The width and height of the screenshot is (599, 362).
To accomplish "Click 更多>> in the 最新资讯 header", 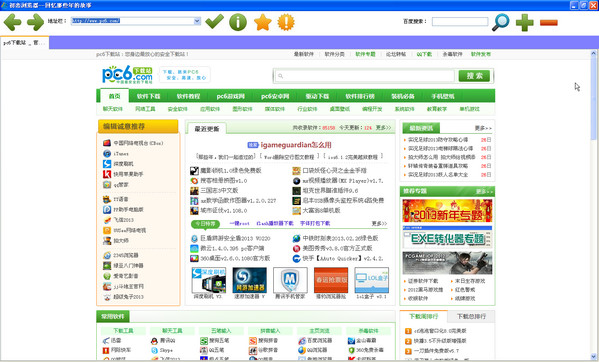I will tap(483, 128).
